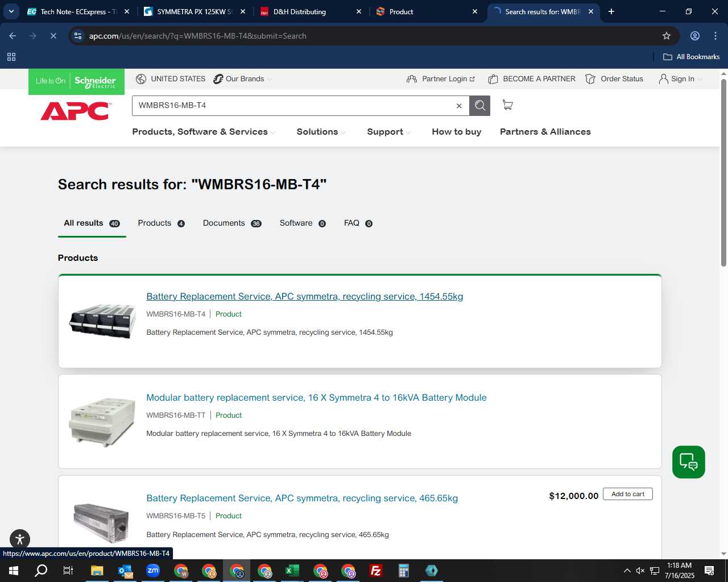Click the browser address bar URL
This screenshot has width=728, height=582.
197,36
